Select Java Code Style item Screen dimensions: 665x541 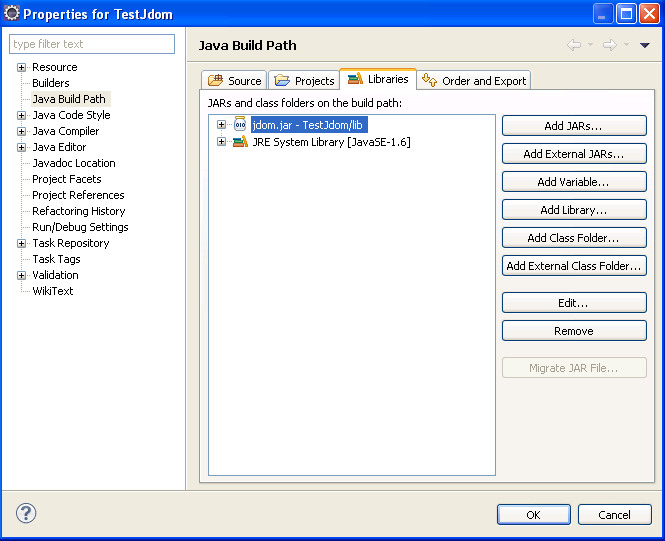[x=71, y=115]
